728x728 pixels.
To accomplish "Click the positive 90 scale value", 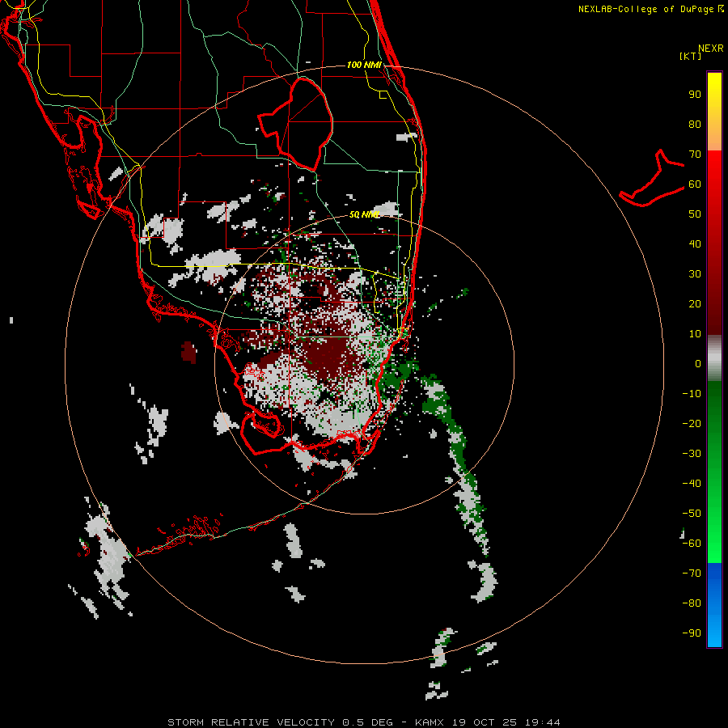I will point(695,95).
